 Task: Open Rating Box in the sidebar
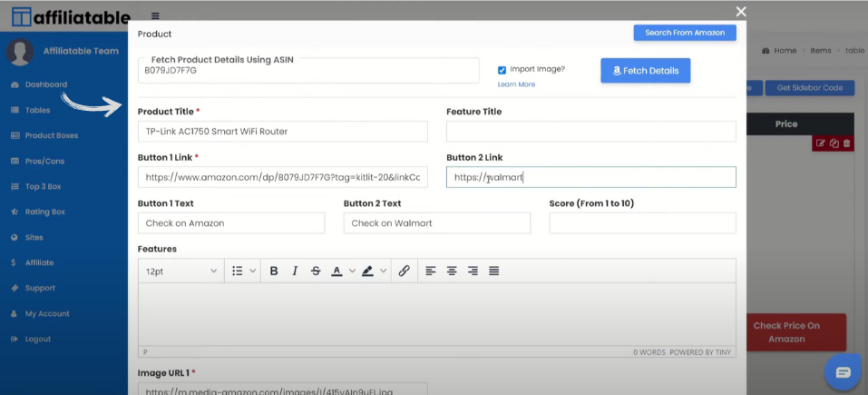coord(44,212)
